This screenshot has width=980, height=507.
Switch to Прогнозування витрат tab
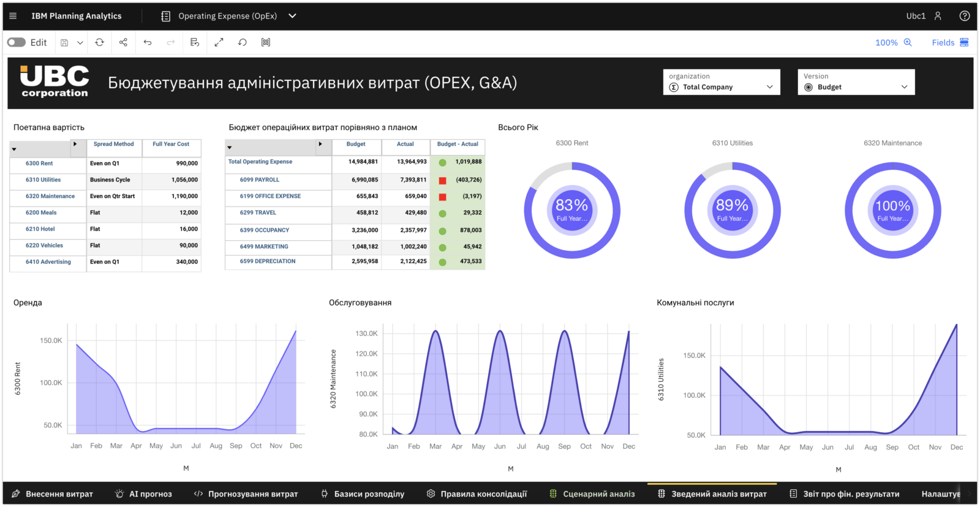(246, 494)
